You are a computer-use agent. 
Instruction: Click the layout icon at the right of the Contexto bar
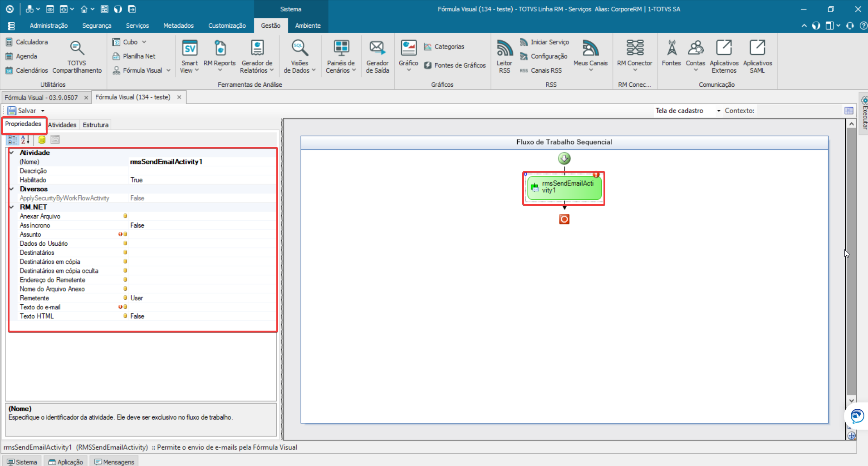pyautogui.click(x=849, y=110)
